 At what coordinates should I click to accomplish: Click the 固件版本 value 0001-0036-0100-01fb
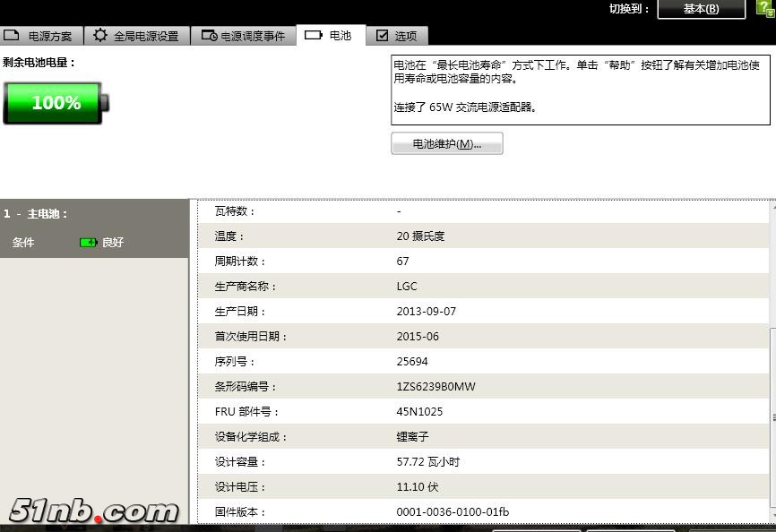pyautogui.click(x=453, y=512)
